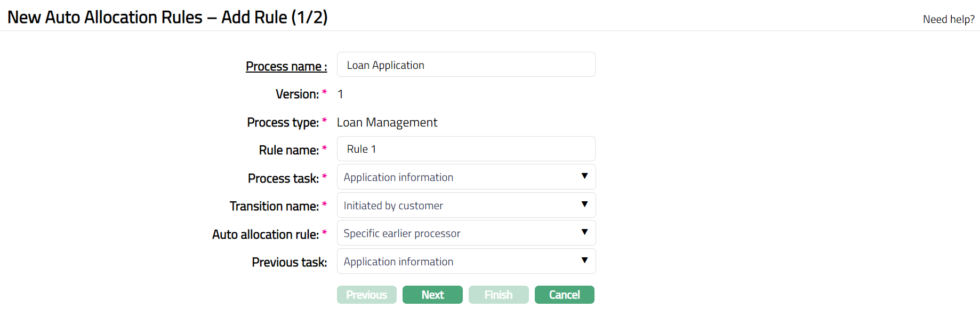Click the required asterisk beside Rule name
Screen dimensions: 980x315
(324, 148)
